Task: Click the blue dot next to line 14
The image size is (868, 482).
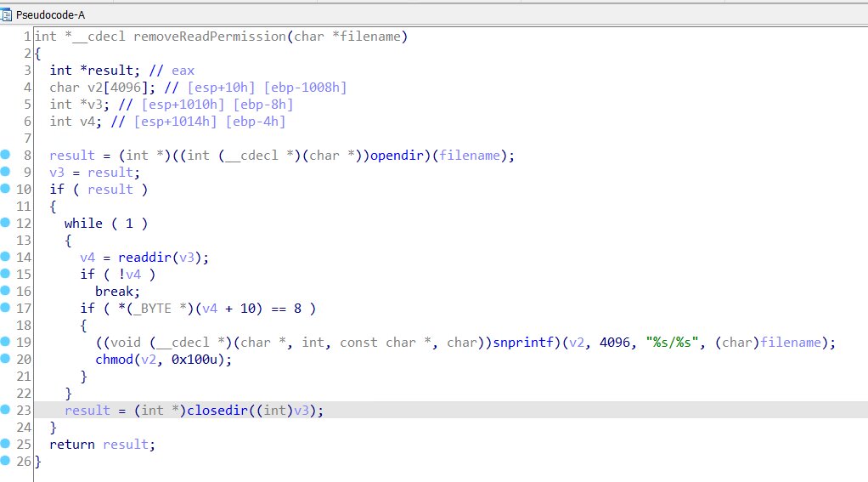Action: (x=6, y=257)
